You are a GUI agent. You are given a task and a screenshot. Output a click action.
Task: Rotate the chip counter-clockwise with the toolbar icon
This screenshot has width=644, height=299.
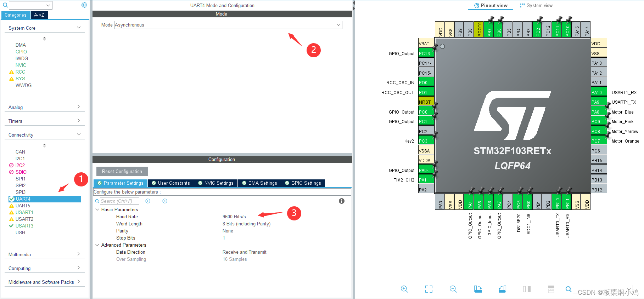[x=502, y=289]
